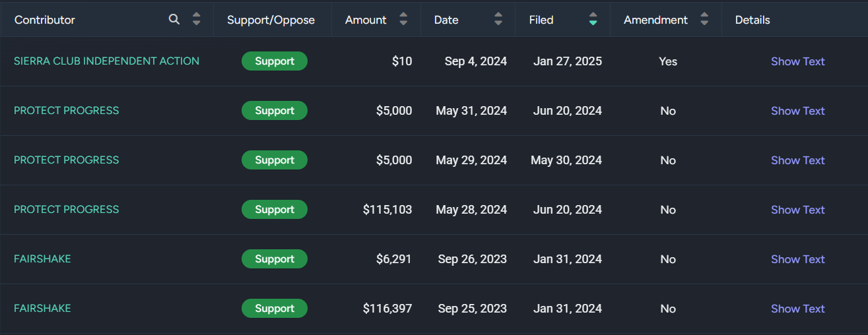This screenshot has width=868, height=335.
Task: Sort by Date using sort arrows
Action: [498, 20]
